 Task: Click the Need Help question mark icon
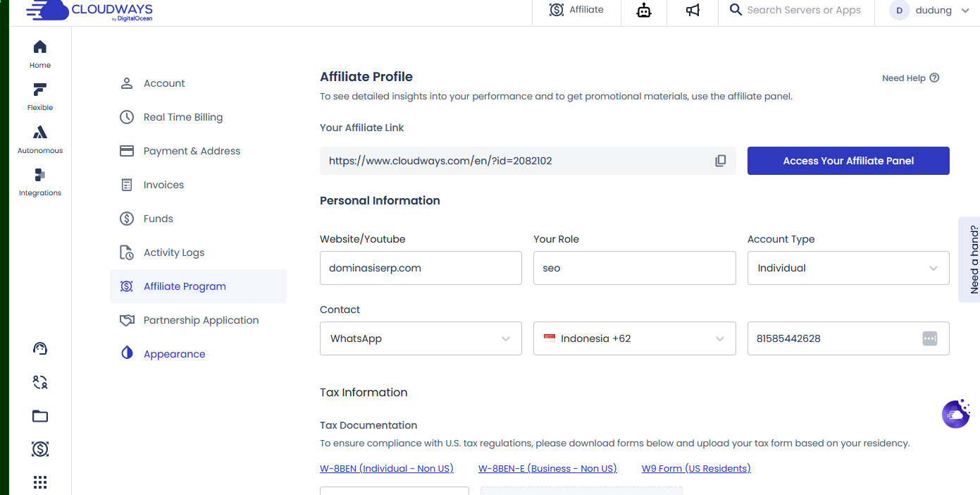pos(934,78)
